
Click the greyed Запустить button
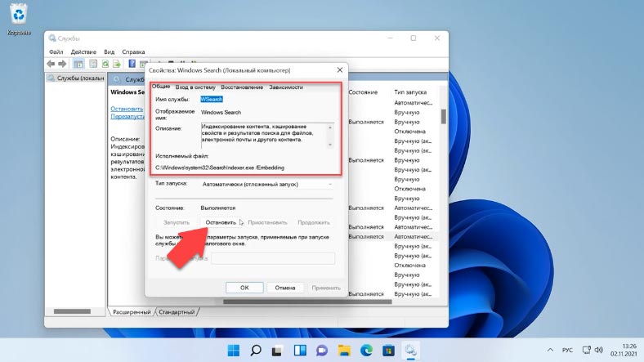177,222
